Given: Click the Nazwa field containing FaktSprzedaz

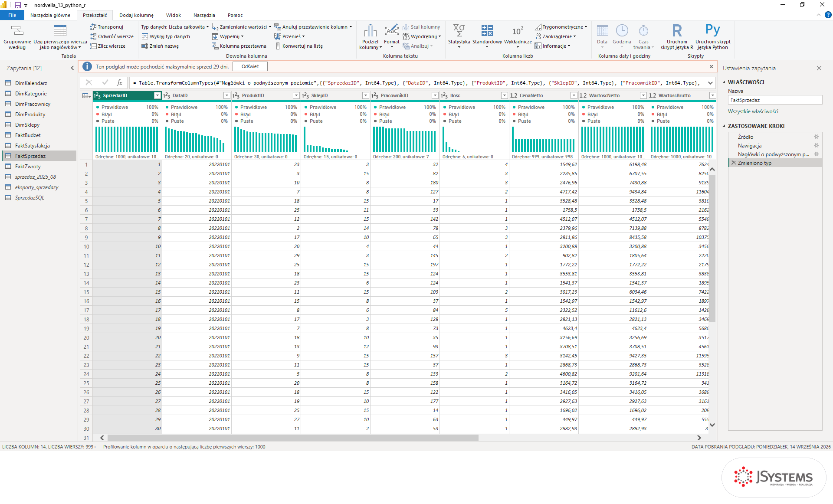Looking at the screenshot, I should click(x=775, y=100).
